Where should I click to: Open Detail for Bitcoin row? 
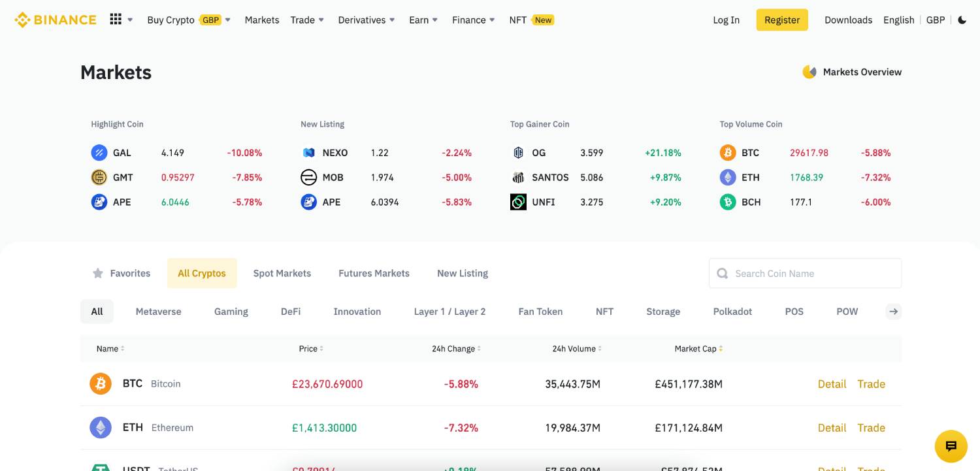832,384
